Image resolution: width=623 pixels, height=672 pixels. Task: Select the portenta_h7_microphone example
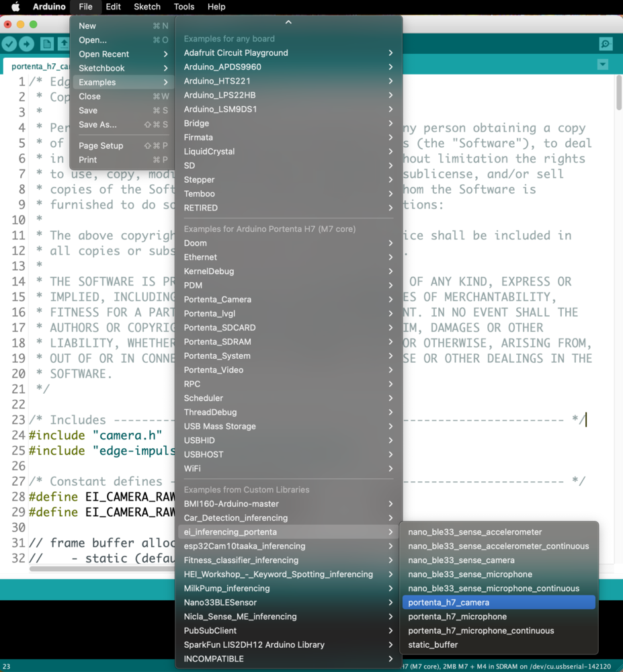[499, 617]
